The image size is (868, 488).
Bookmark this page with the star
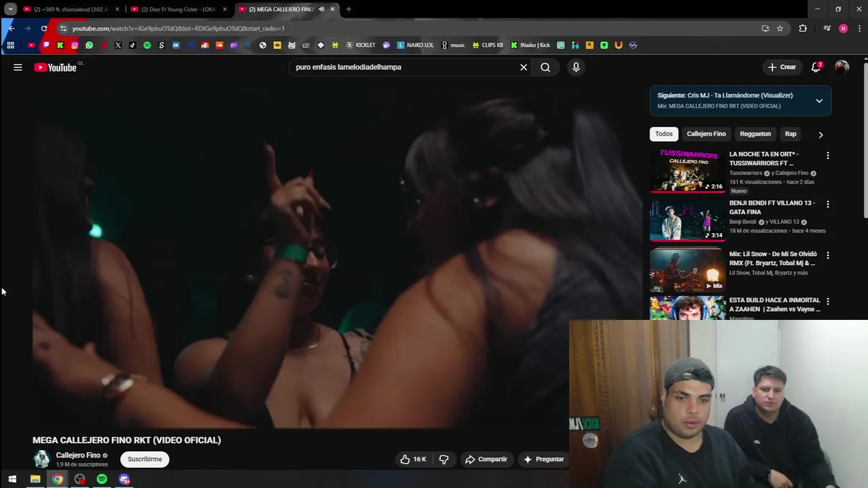(780, 28)
